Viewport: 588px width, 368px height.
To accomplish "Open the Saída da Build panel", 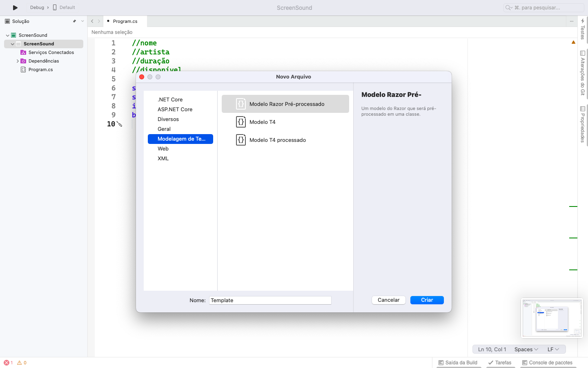I will point(458,363).
